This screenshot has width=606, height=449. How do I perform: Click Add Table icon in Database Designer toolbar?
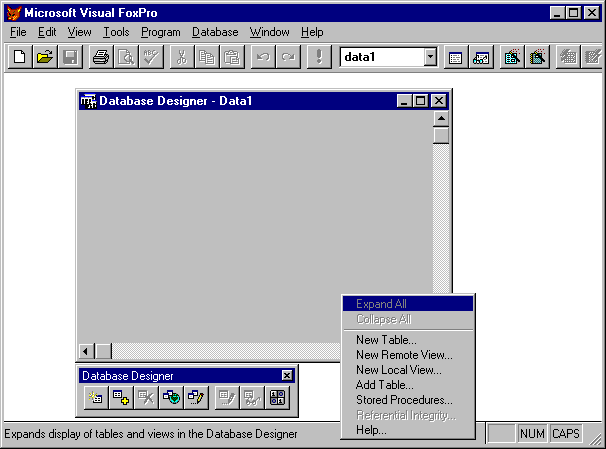click(121, 397)
